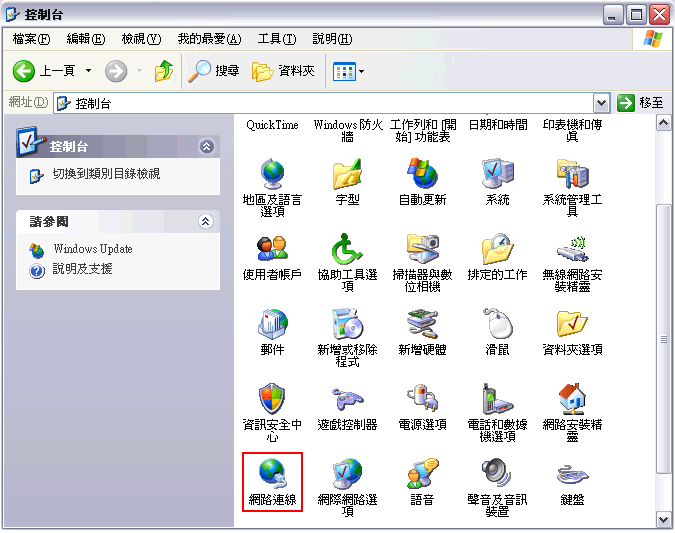Open the 說明(H) menu
Viewport: 675px width, 533px height.
332,39
